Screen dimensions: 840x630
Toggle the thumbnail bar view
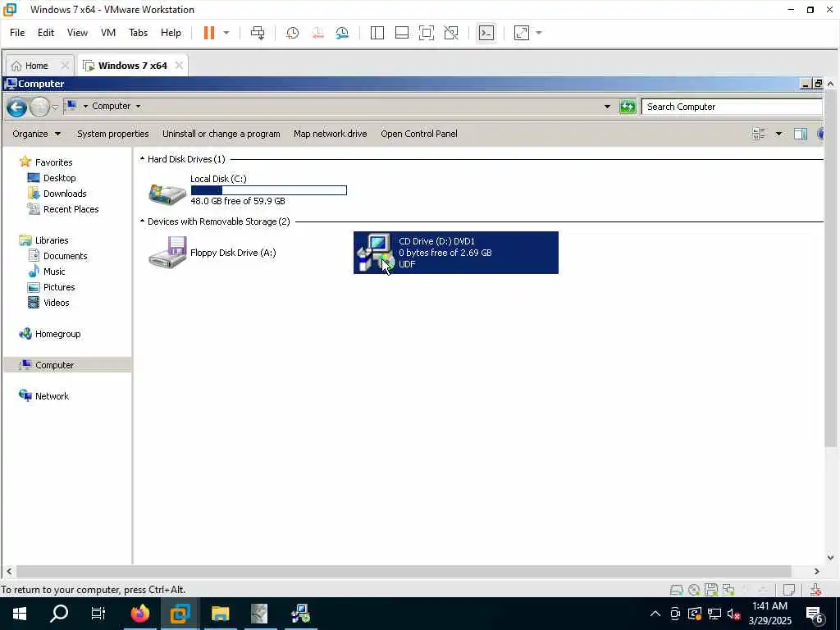click(x=402, y=33)
